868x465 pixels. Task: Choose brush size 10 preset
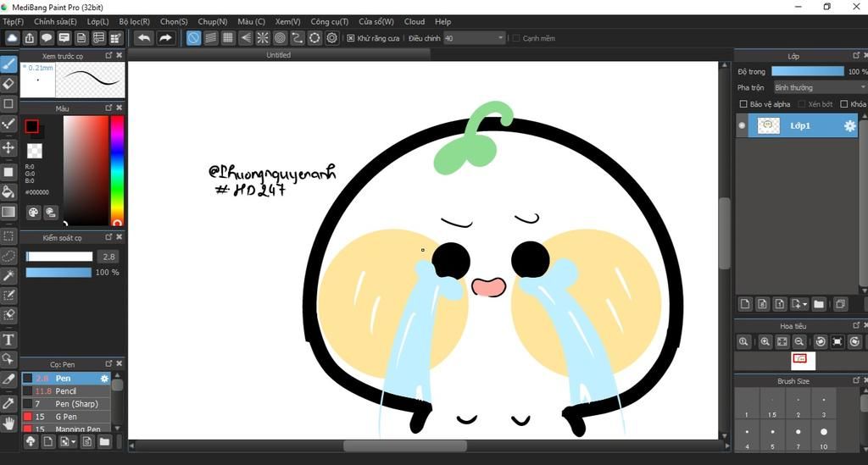click(824, 437)
